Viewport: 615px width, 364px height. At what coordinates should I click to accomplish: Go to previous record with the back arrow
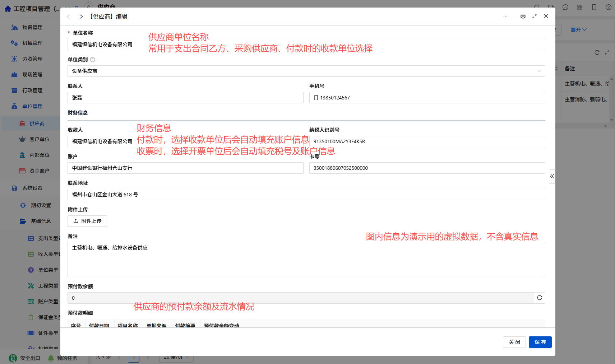68,17
